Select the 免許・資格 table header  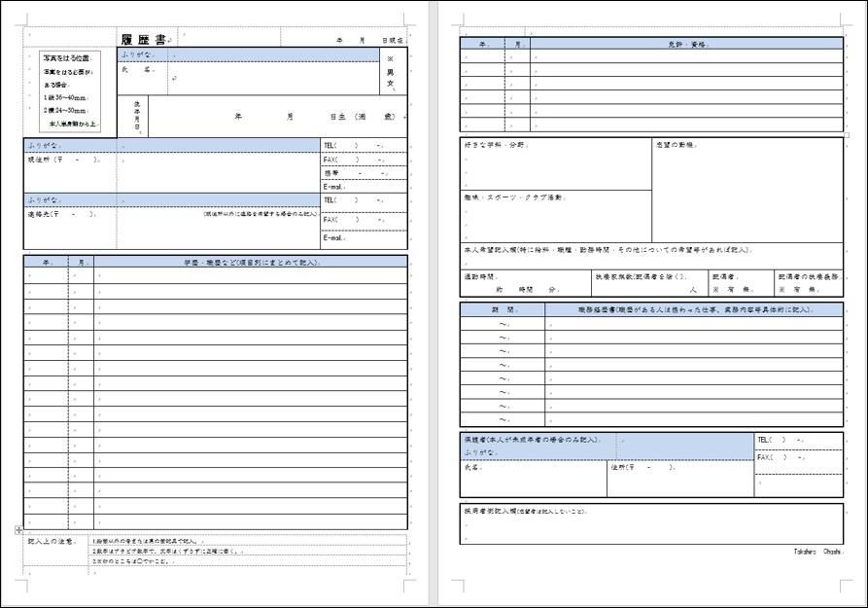pyautogui.click(x=686, y=44)
